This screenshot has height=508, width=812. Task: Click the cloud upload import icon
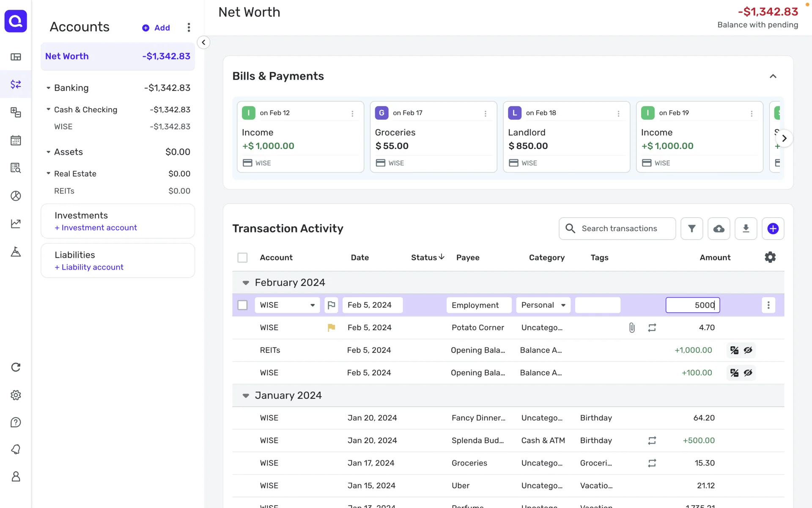pos(719,229)
